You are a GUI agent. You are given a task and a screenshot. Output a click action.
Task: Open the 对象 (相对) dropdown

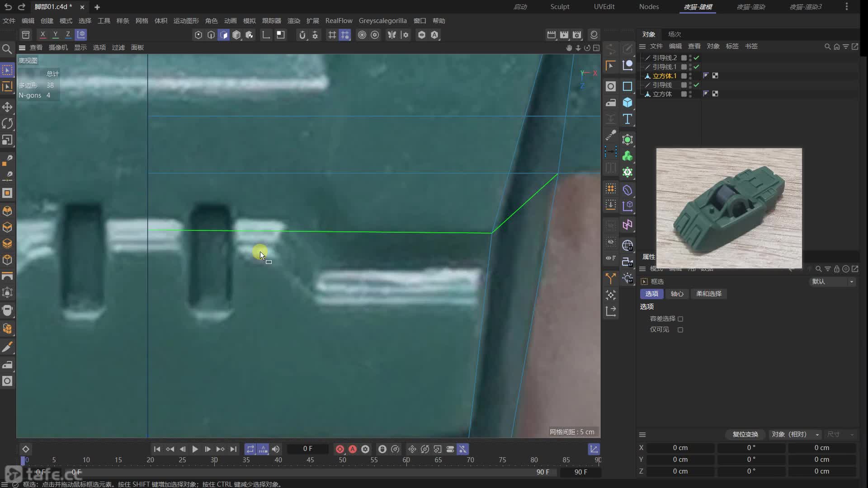point(795,434)
